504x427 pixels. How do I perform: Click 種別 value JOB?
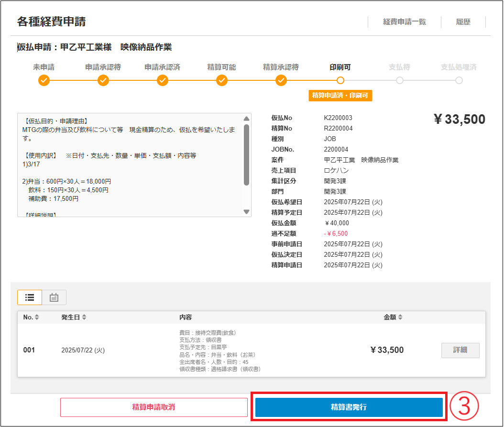tap(330, 139)
